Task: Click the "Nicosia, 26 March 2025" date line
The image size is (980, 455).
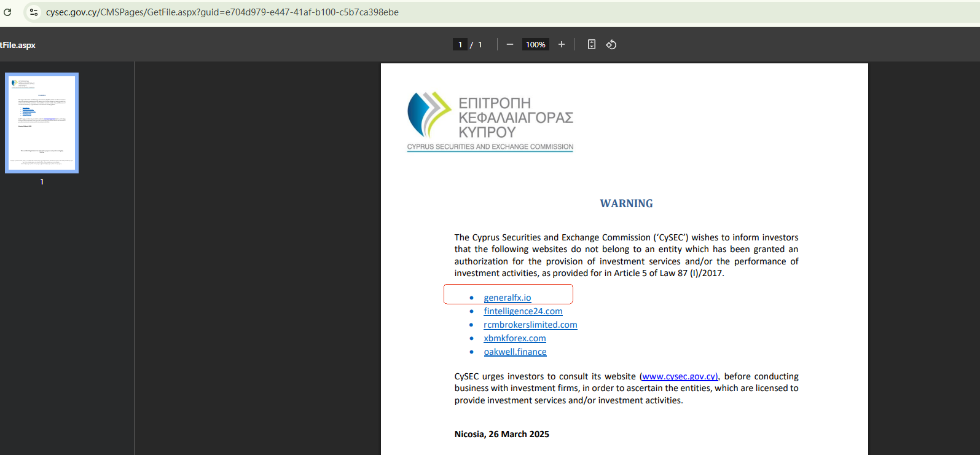Action: (x=502, y=434)
